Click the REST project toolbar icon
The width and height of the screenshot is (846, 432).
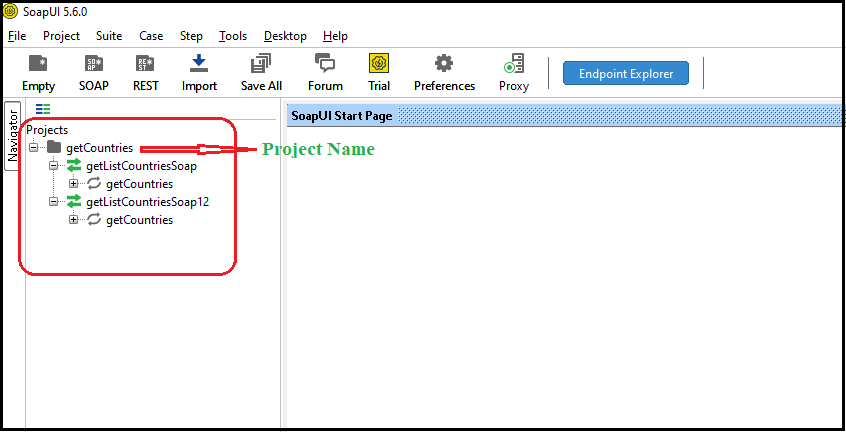[x=145, y=64]
